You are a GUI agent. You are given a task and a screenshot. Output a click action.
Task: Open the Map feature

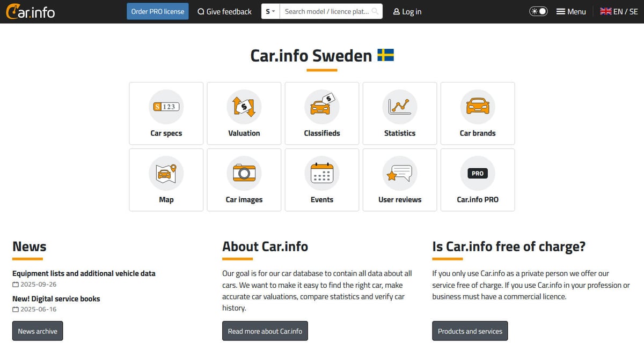pyautogui.click(x=166, y=180)
